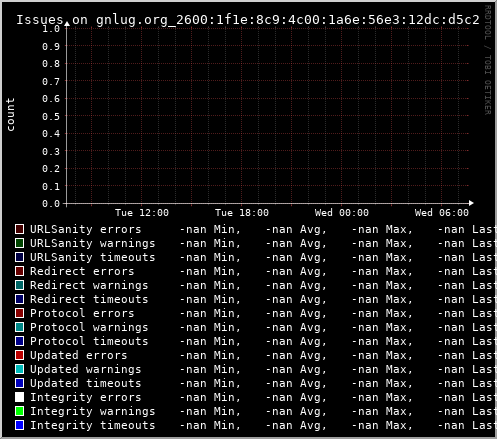Click the Redirect warnings teal swatch
Image resolution: width=497 pixels, height=439 pixels.
[19, 285]
